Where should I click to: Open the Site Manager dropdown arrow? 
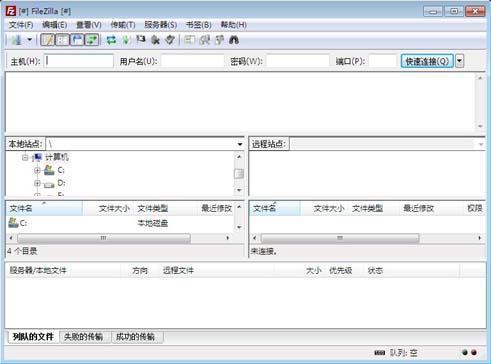(30, 40)
